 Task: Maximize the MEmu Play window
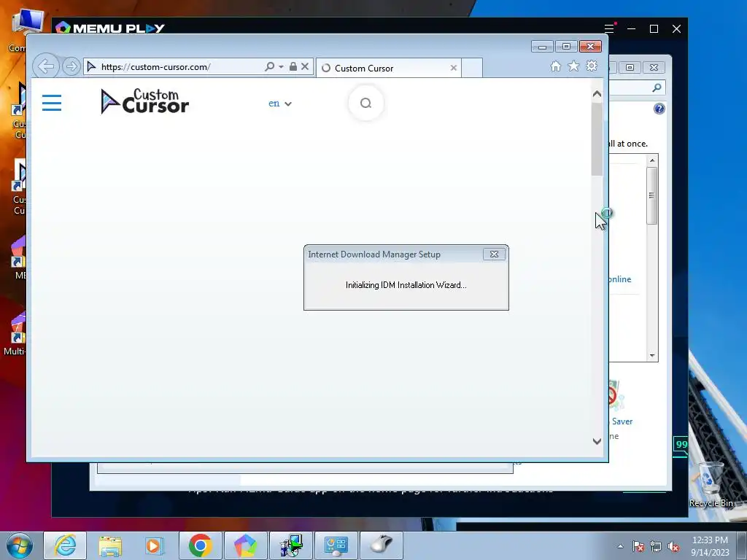coord(654,28)
